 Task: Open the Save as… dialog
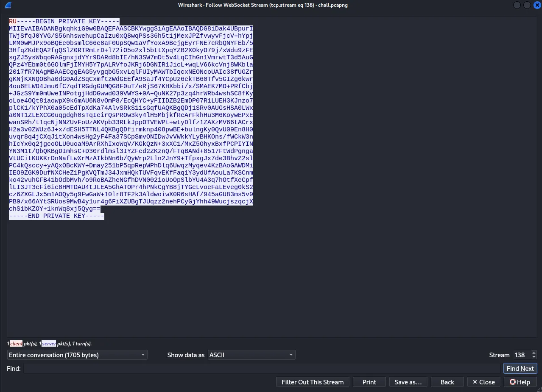[x=408, y=382]
